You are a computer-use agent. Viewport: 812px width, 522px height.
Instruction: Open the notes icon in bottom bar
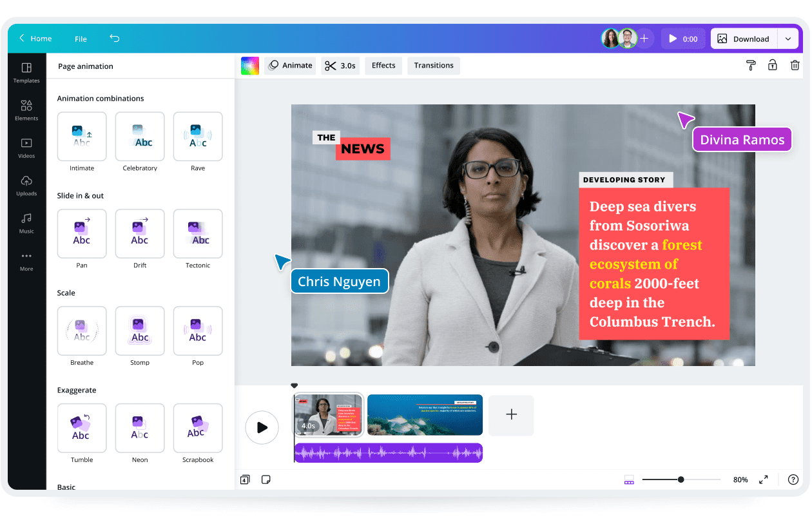266,479
